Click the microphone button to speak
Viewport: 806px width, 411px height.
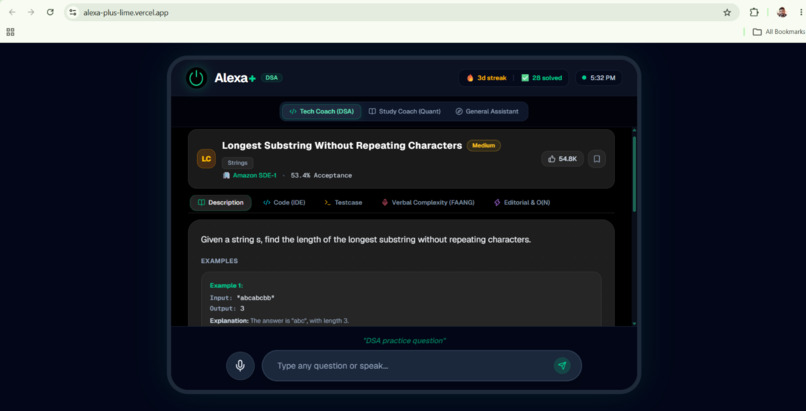(x=240, y=366)
